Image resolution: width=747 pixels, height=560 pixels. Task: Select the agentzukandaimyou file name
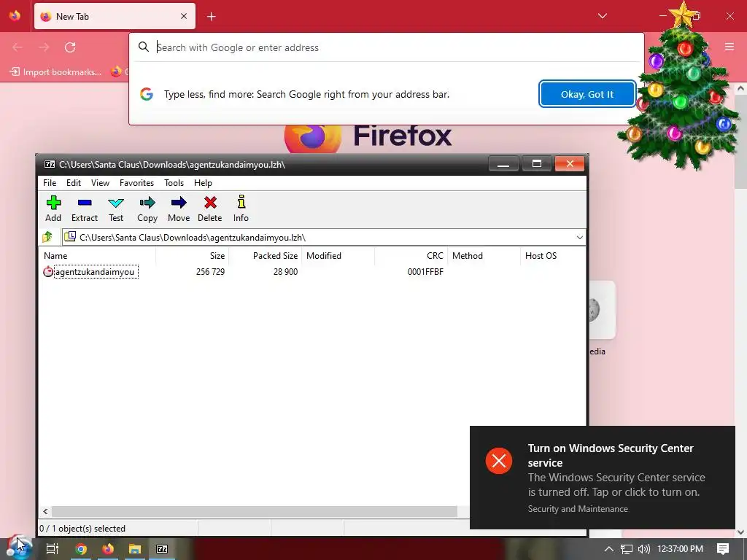(96, 272)
